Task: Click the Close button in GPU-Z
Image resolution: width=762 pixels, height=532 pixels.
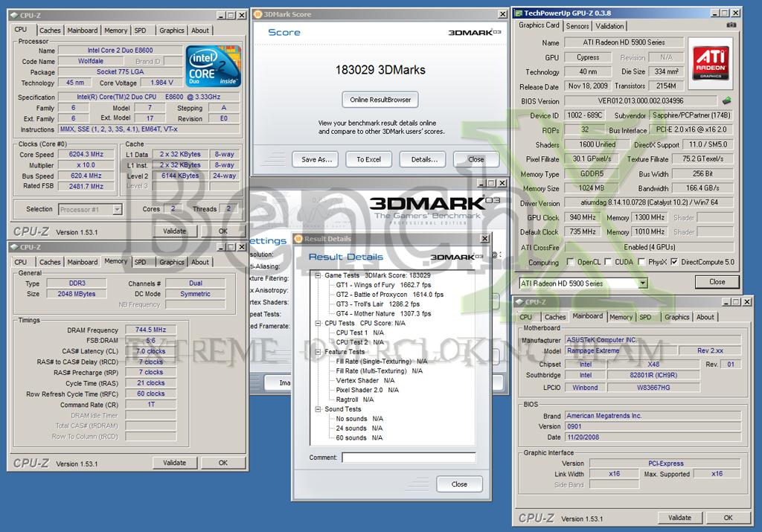Action: tap(717, 282)
